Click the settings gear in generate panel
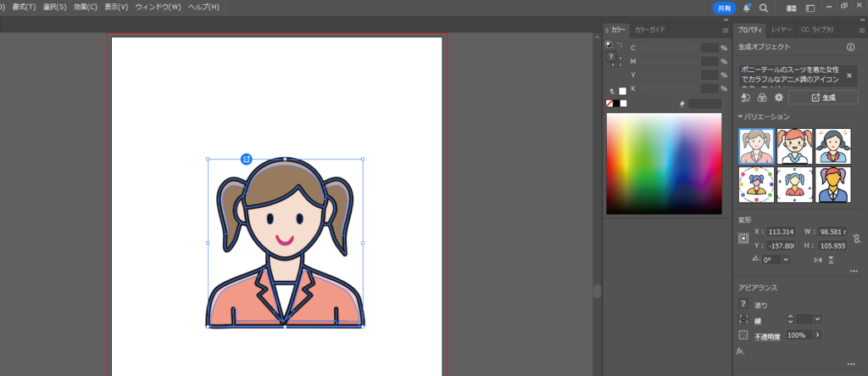This screenshot has height=376, width=868. click(x=778, y=98)
